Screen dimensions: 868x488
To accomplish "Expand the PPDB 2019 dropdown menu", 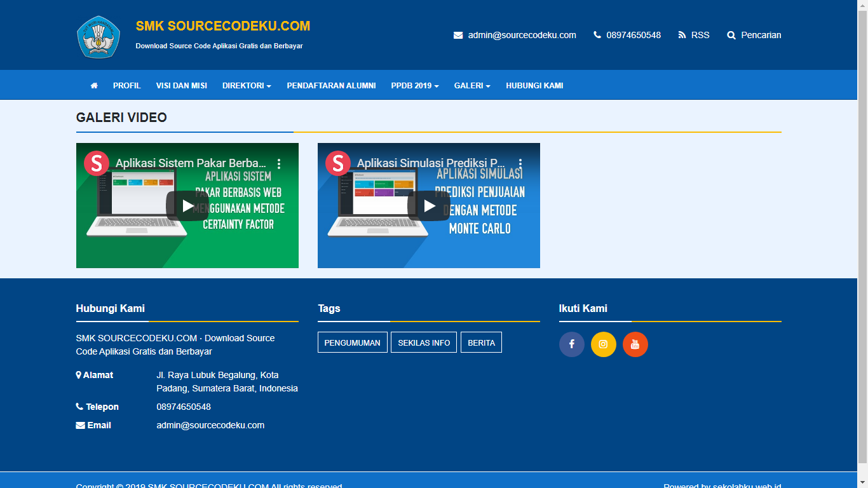I will [415, 85].
